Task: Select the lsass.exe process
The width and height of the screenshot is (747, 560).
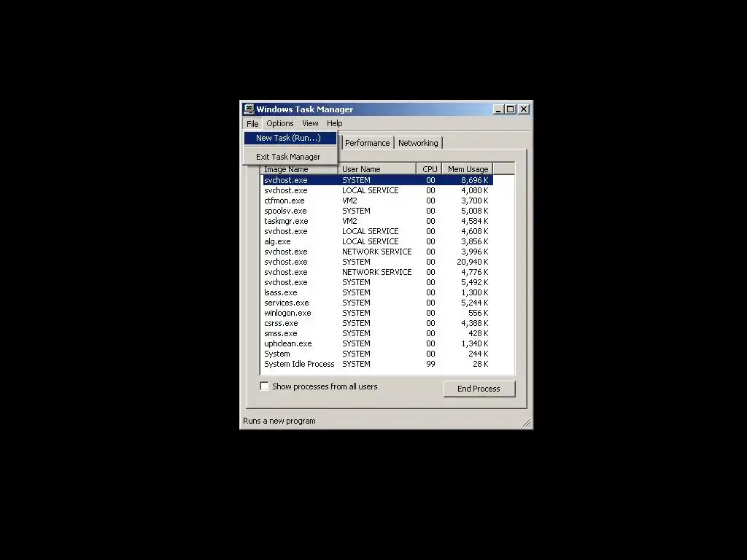Action: (x=377, y=292)
